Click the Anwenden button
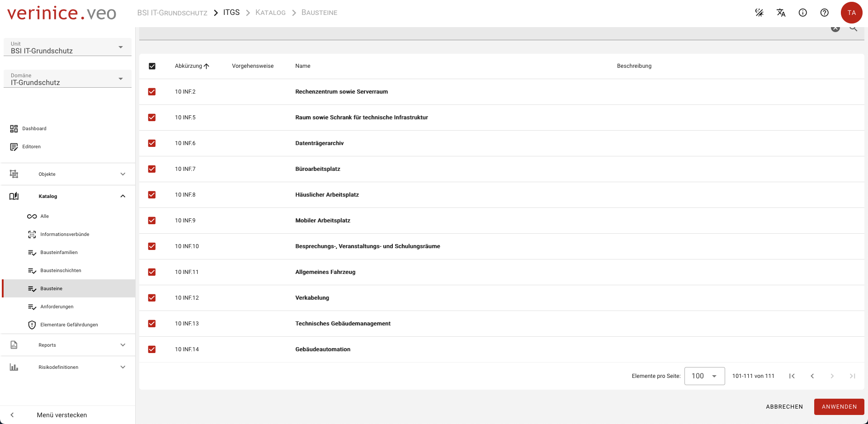The height and width of the screenshot is (424, 868). [839, 407]
